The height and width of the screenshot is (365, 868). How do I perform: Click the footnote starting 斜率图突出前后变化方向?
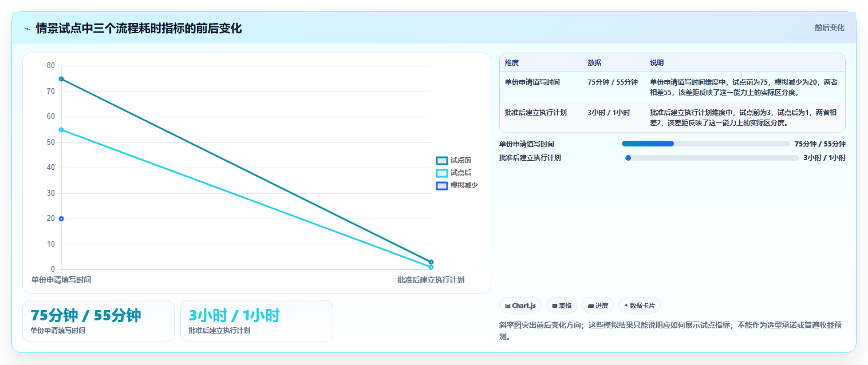(670, 331)
